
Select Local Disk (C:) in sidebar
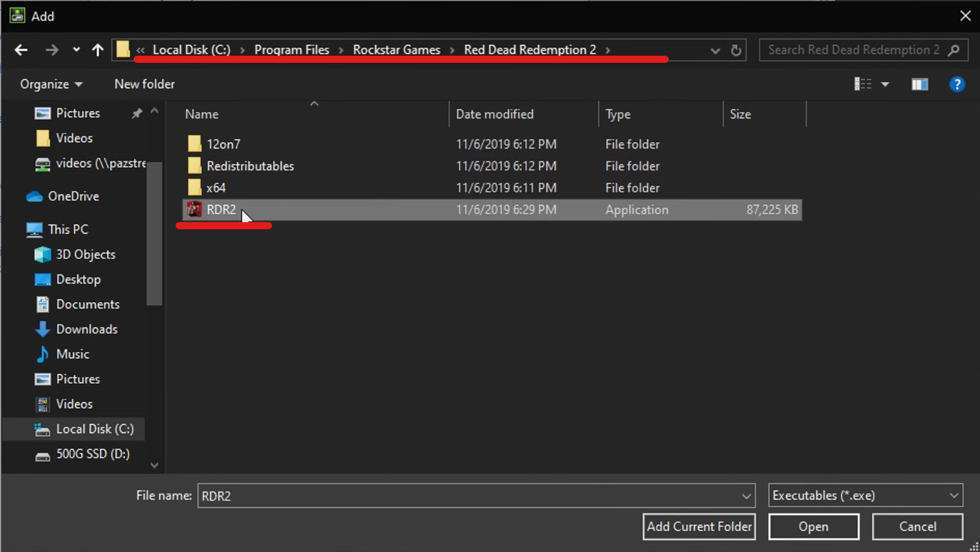(74, 429)
